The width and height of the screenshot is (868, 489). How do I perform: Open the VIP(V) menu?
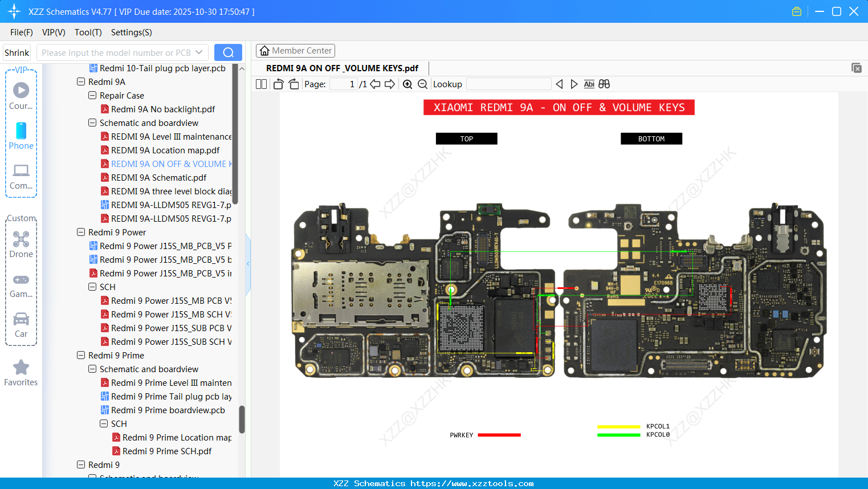(x=54, y=32)
